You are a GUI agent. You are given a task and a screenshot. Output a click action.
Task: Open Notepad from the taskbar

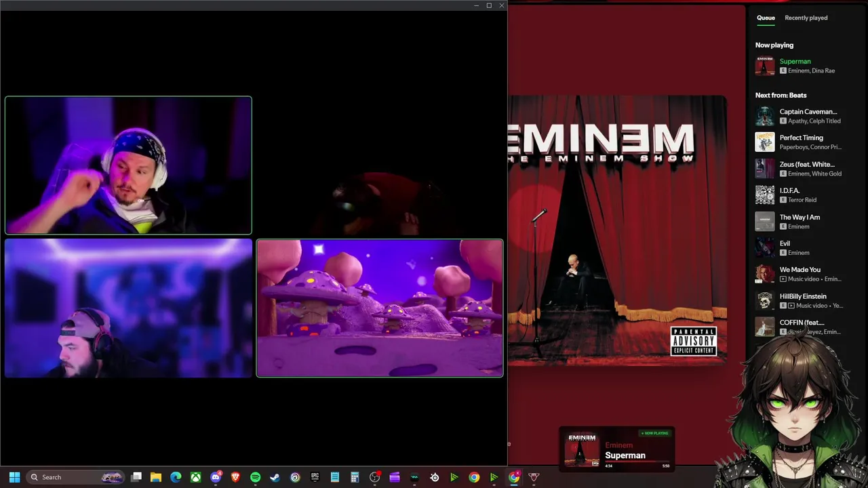[x=334, y=477]
